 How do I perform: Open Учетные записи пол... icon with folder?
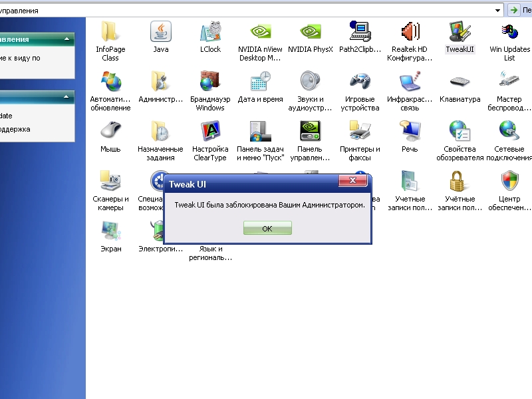pyautogui.click(x=410, y=181)
